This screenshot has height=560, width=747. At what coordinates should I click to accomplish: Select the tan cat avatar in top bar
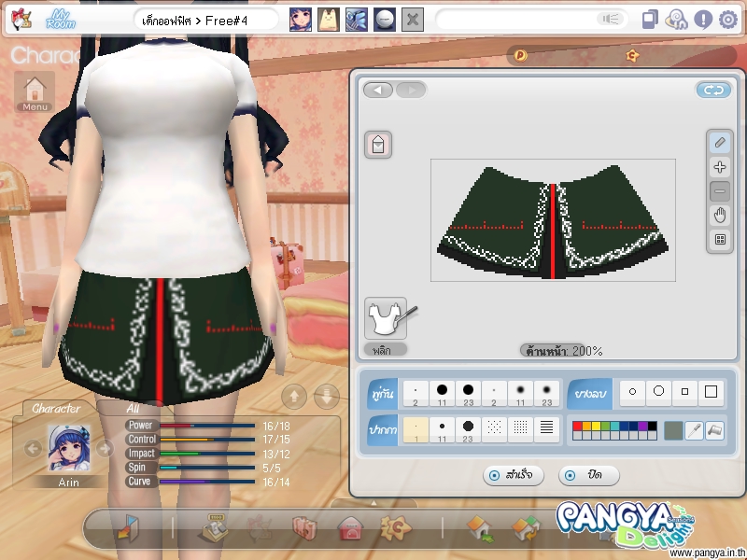329,20
